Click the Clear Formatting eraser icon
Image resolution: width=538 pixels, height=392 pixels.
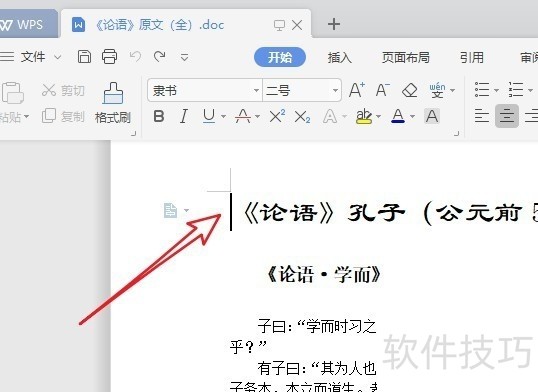pyautogui.click(x=409, y=91)
